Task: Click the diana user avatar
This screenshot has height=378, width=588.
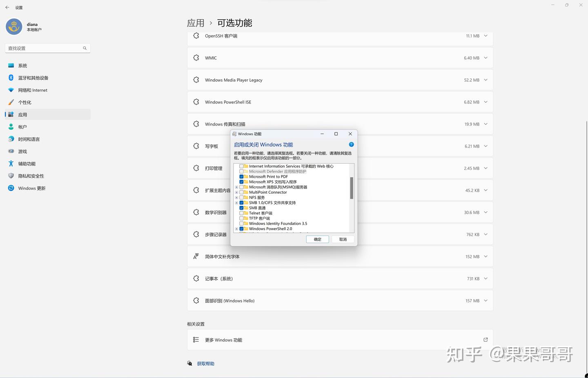Action: [x=13, y=27]
